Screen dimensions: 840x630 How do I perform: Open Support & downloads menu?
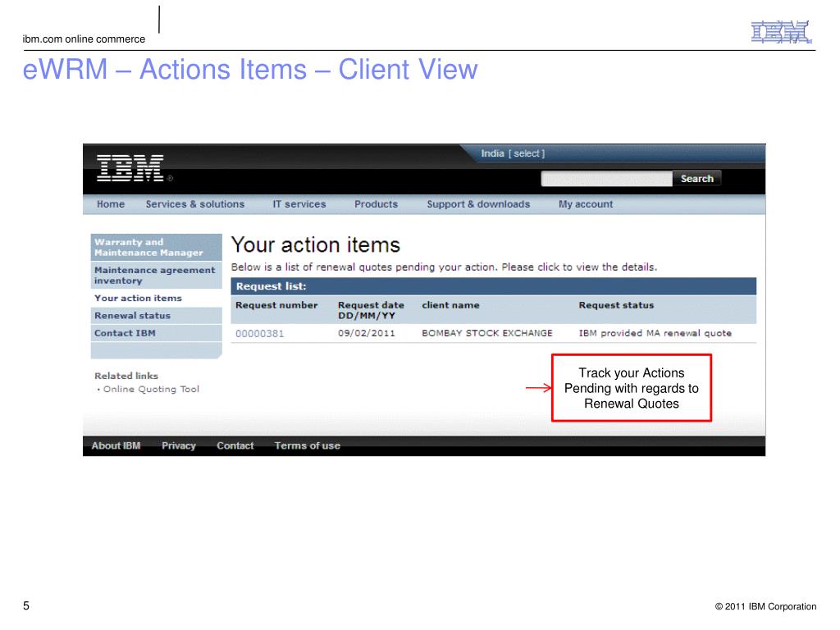coord(478,204)
